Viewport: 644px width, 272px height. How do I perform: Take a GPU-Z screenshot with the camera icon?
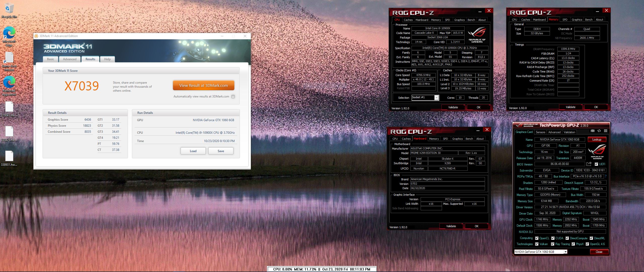[593, 131]
